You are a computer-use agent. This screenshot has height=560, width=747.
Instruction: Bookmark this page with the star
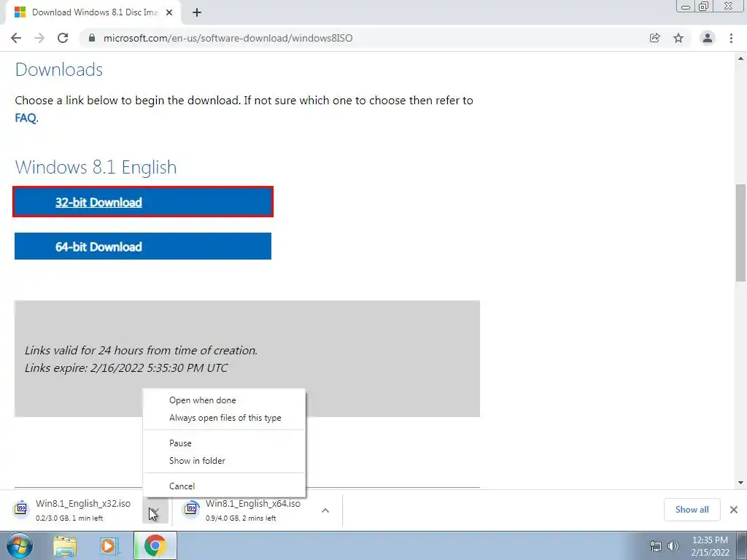coord(678,38)
